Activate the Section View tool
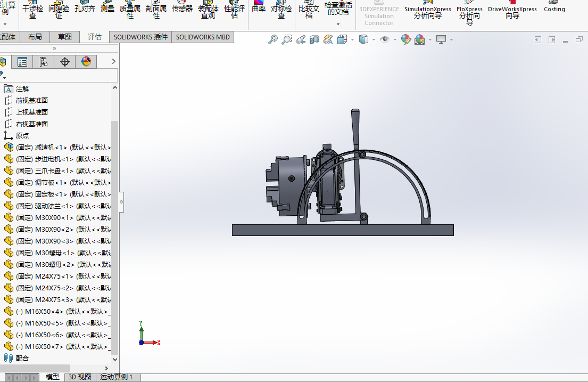 point(314,39)
